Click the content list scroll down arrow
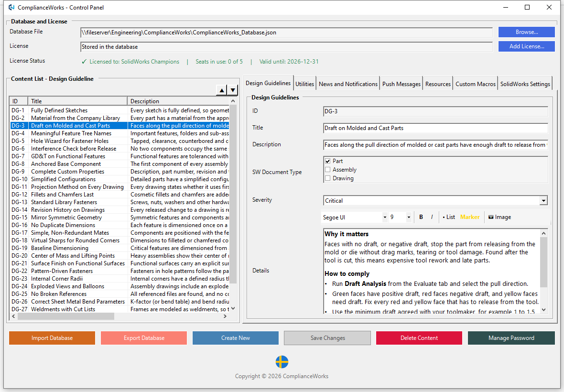This screenshot has width=564, height=392. [x=233, y=308]
